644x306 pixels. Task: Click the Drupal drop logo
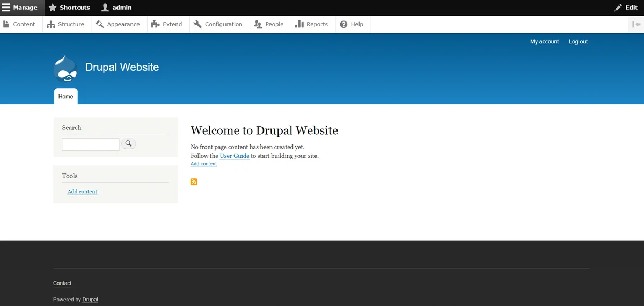[x=65, y=68]
